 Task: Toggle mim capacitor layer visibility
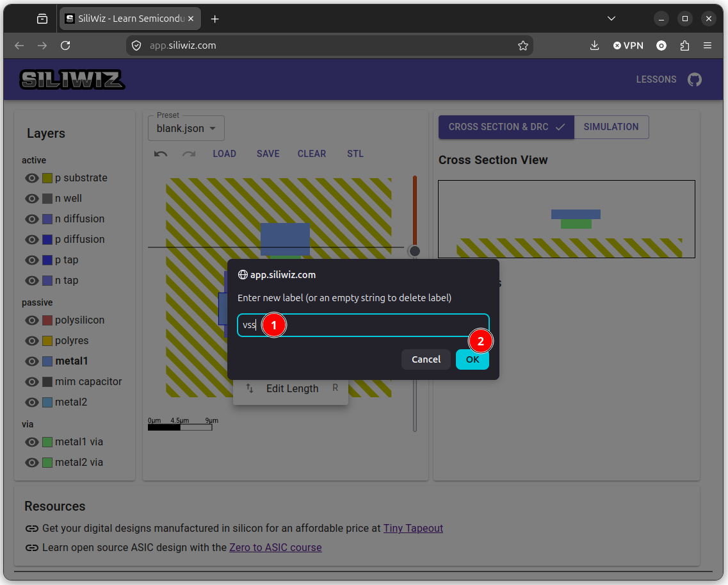[x=31, y=381]
